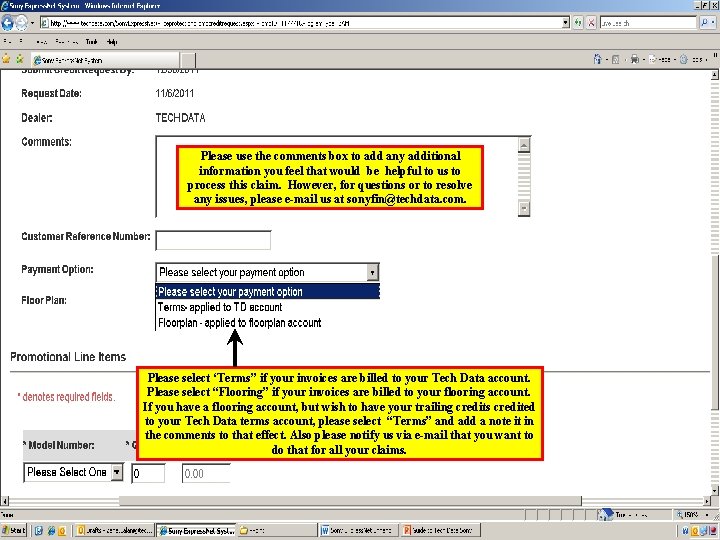Image resolution: width=720 pixels, height=540 pixels.
Task: Open the Windows Start button
Action: [14, 530]
